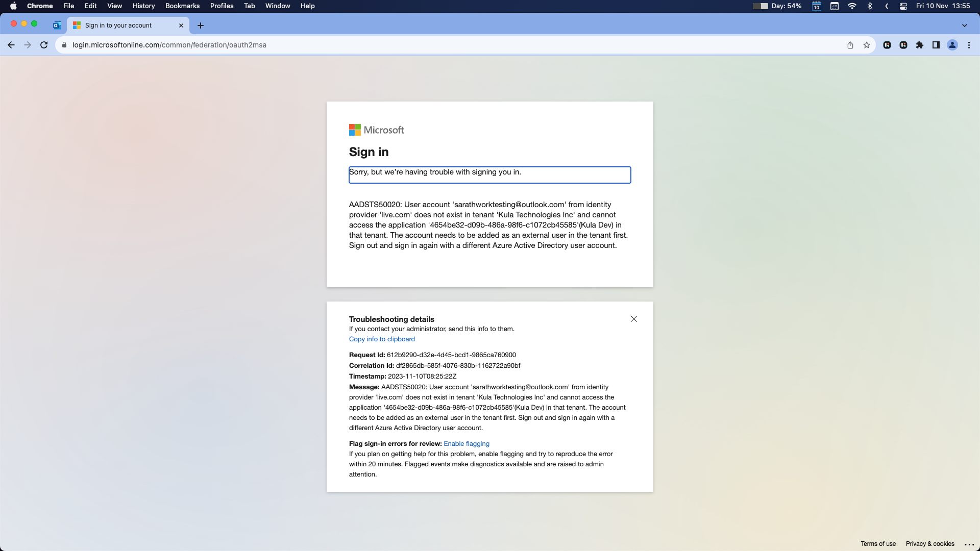This screenshot has height=551, width=980.
Task: Open the File menu
Action: [x=69, y=6]
